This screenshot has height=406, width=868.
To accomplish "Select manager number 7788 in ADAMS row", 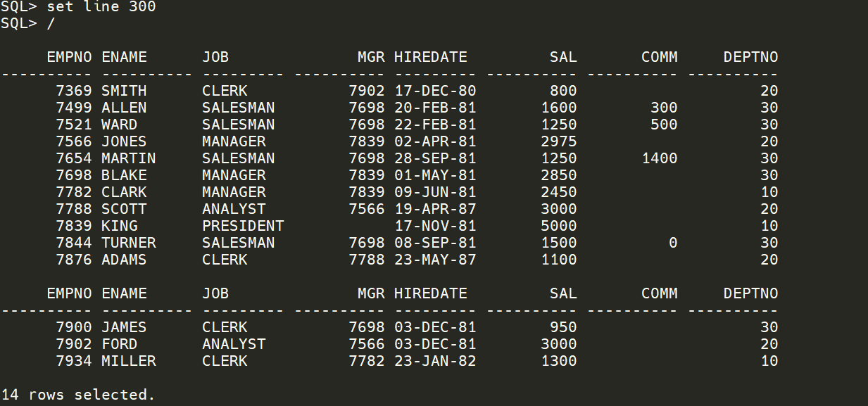I will (x=367, y=260).
